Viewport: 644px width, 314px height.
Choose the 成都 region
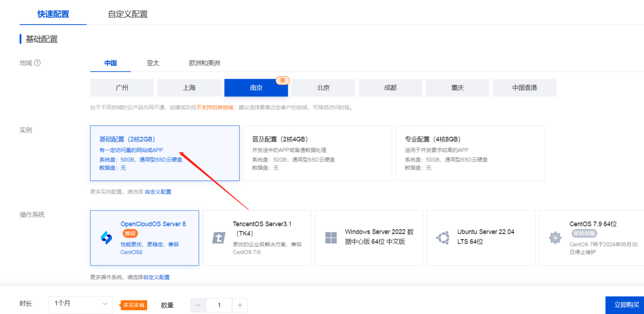pyautogui.click(x=390, y=88)
